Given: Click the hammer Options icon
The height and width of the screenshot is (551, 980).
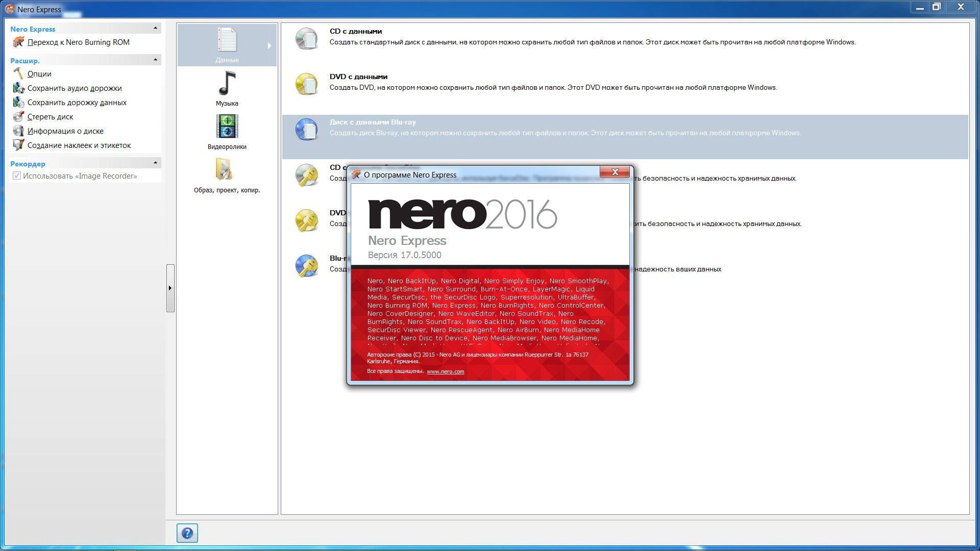Looking at the screenshot, I should (x=18, y=74).
